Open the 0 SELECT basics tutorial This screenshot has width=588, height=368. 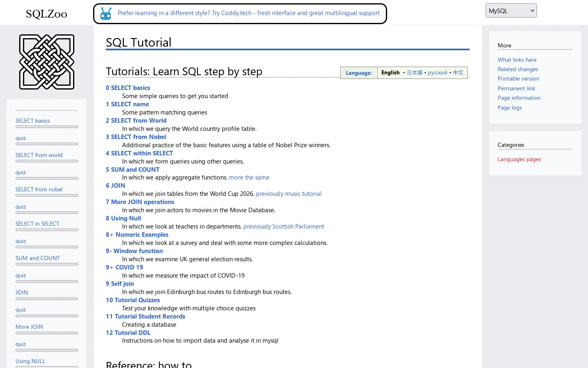click(x=128, y=88)
